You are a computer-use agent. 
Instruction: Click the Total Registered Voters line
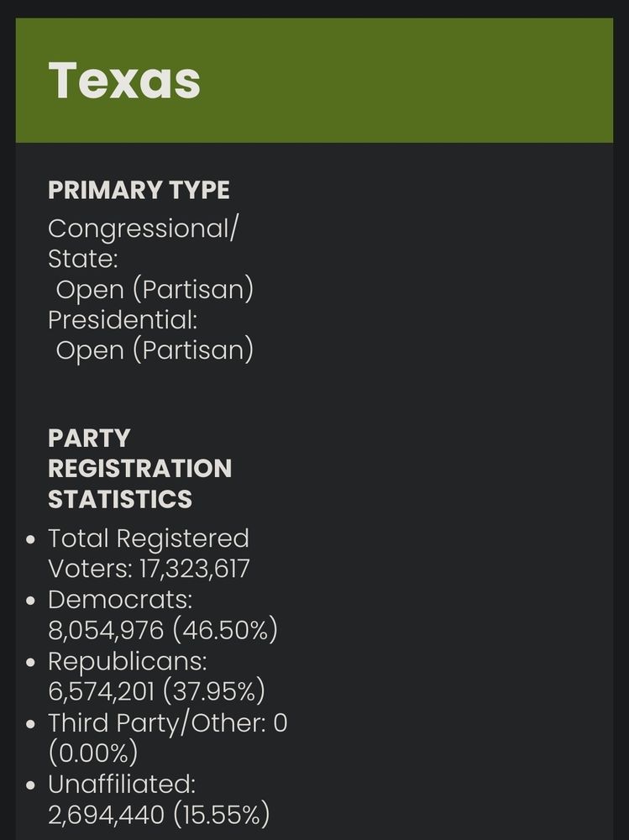coord(149,554)
